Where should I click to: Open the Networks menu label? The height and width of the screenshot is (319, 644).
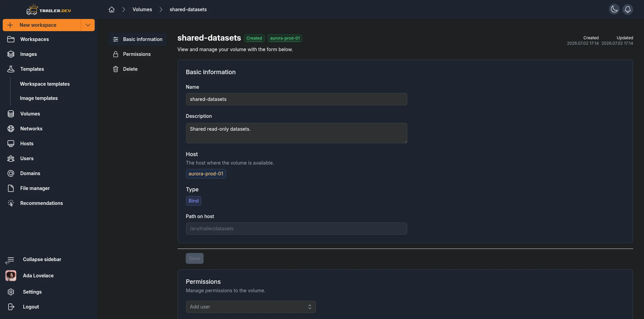(31, 129)
